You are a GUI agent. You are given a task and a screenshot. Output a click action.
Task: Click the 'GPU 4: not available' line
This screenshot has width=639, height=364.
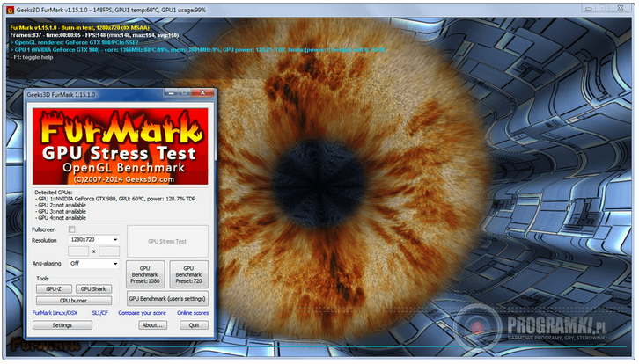(61, 218)
